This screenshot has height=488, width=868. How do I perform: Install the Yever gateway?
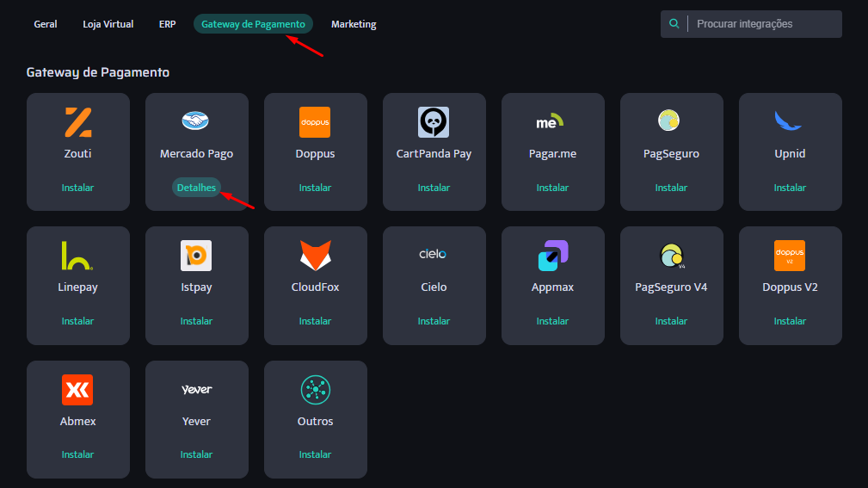[x=196, y=454]
